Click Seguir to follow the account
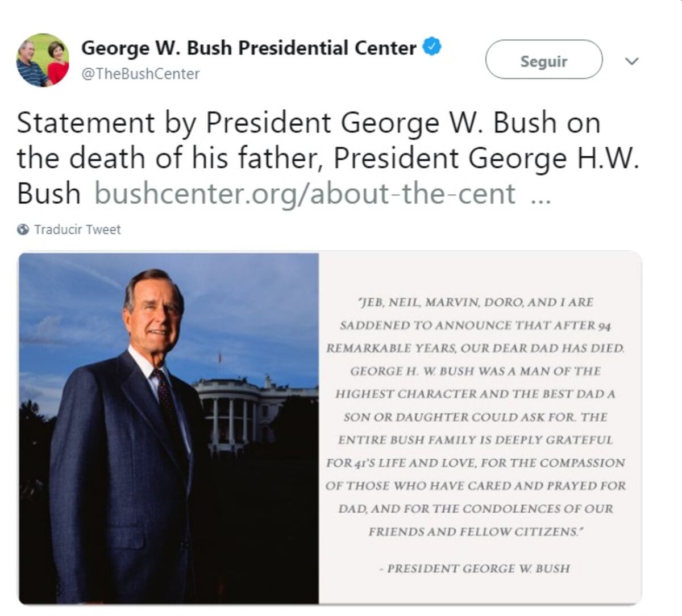Screen dimensions: 682x616 (x=543, y=61)
